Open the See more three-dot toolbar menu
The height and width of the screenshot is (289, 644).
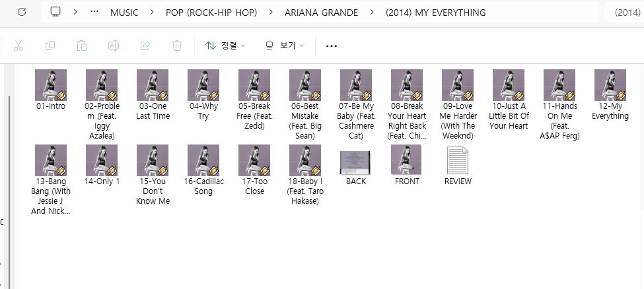(332, 46)
